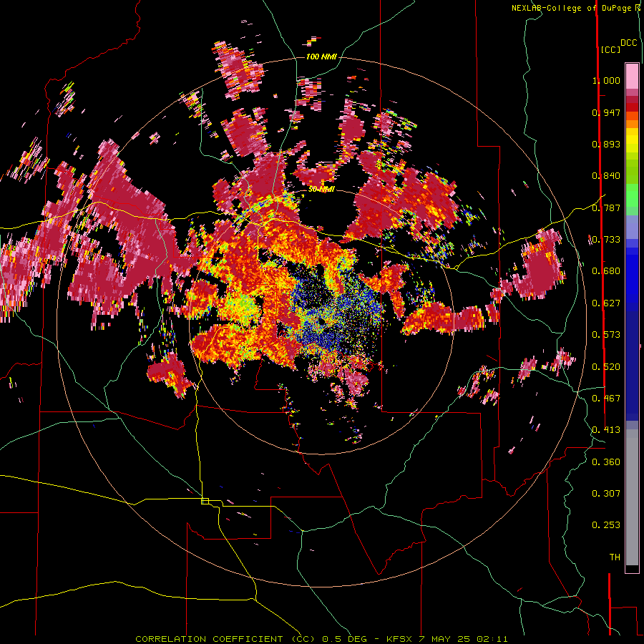
Task: Click the TH label at legend bottom
Action: pos(615,557)
